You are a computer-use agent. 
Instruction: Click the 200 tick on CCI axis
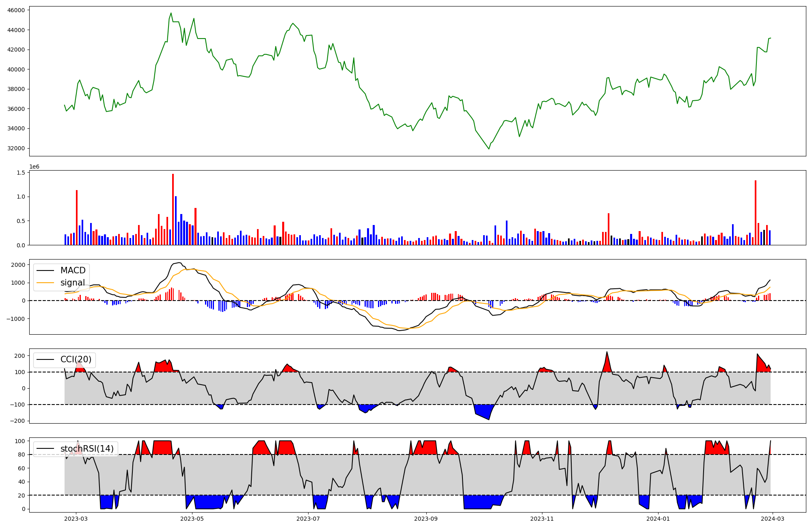pyautogui.click(x=20, y=356)
